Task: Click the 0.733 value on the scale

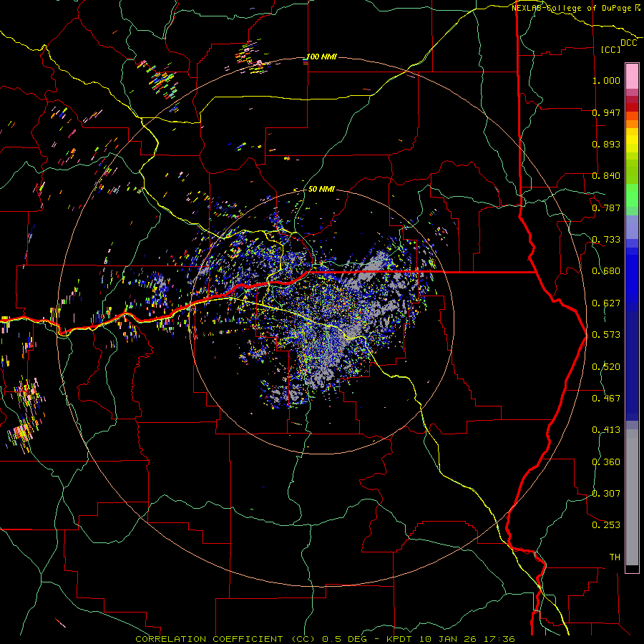Action: click(x=606, y=240)
